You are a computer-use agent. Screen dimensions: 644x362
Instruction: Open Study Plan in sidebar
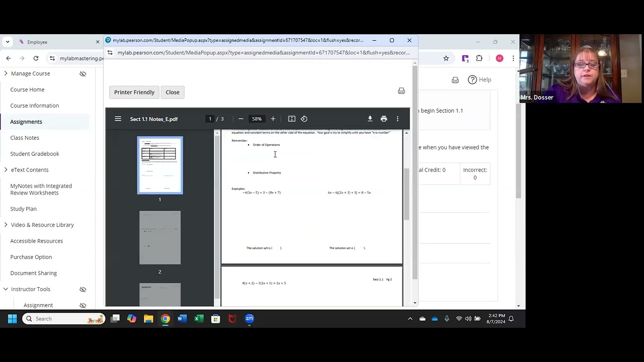tap(24, 209)
